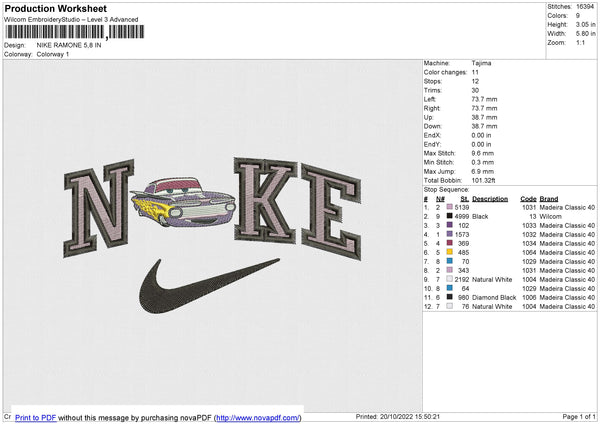The width and height of the screenshot is (600, 424).
Task: Pick the white swatch with 2192 stitches
Action: 450,279
